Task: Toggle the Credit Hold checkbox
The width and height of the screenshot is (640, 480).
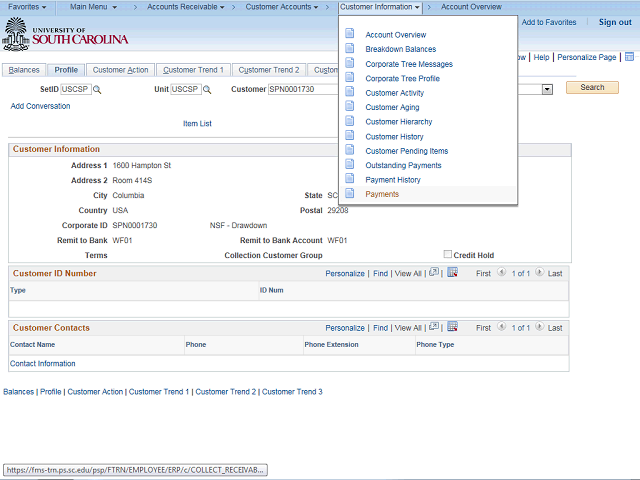Action: pyautogui.click(x=448, y=254)
